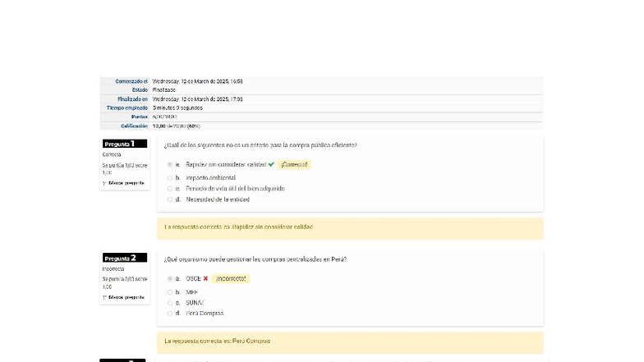This screenshot has height=362, width=644.
Task: Select option c 'Periodo de vida útil'
Action: coord(170,189)
